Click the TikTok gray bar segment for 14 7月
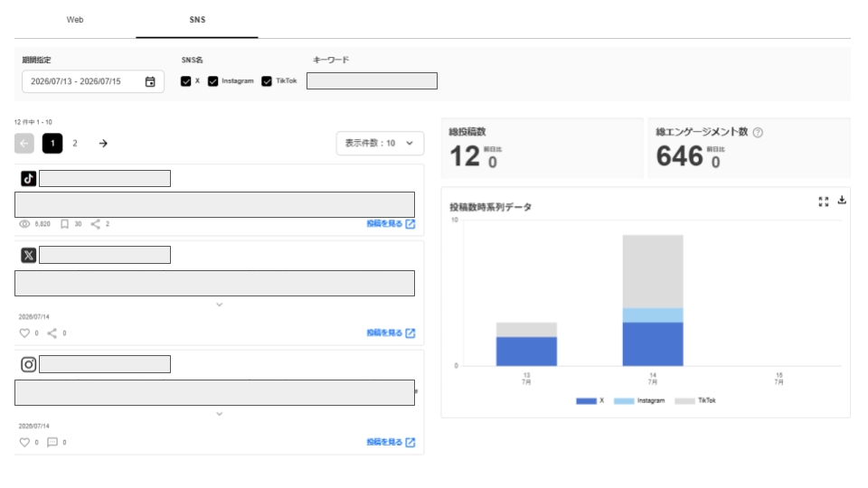Image resolution: width=868 pixels, height=488 pixels. click(x=653, y=272)
